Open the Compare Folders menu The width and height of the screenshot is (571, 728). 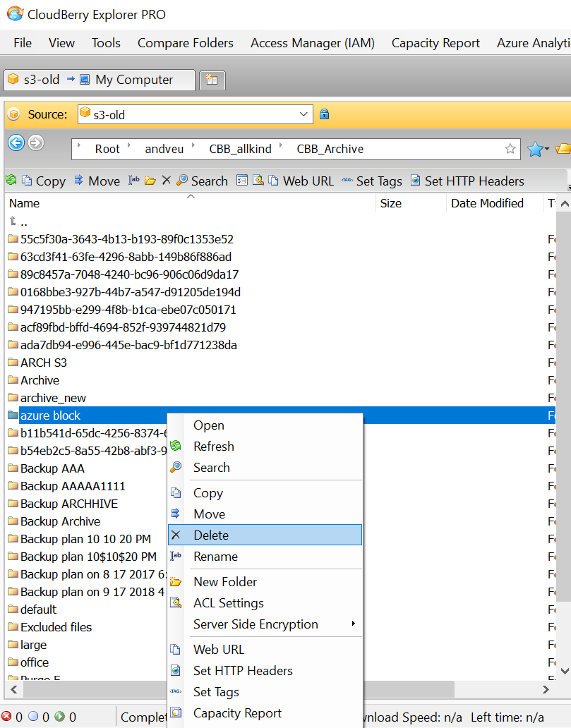[186, 43]
